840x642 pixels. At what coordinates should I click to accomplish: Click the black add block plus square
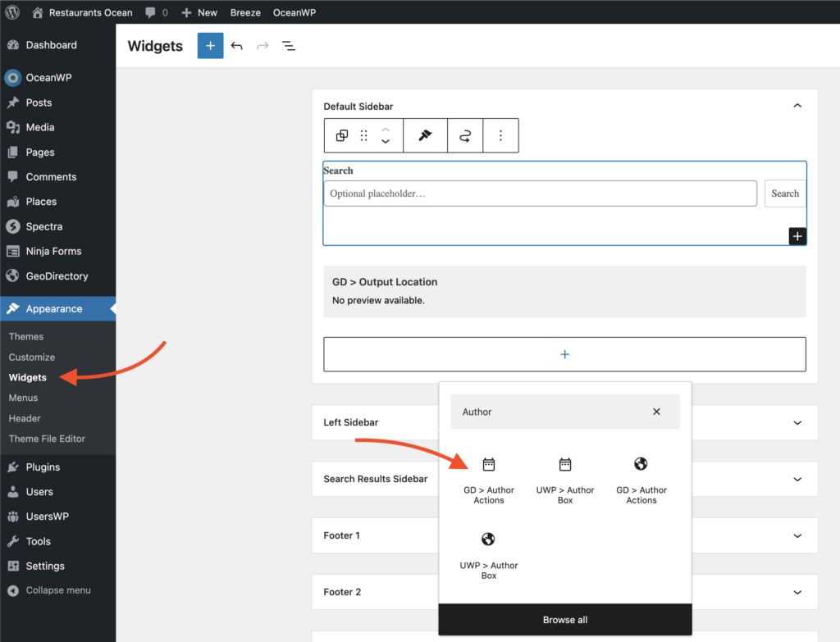click(x=797, y=236)
